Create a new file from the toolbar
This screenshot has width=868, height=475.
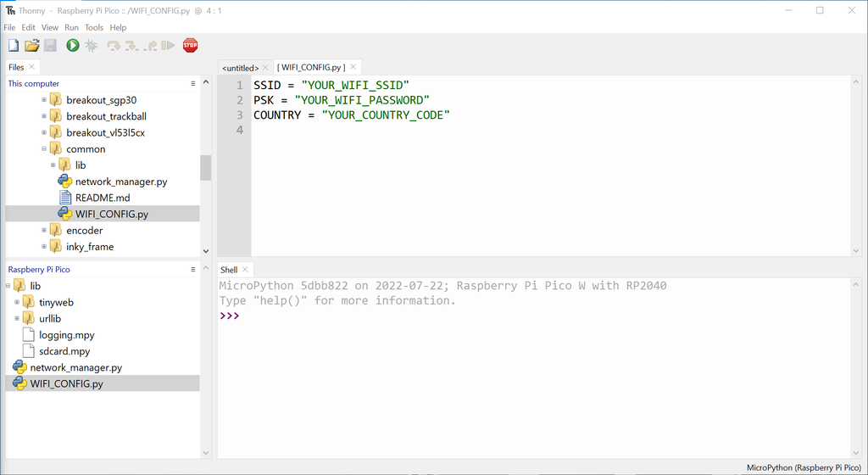13,46
